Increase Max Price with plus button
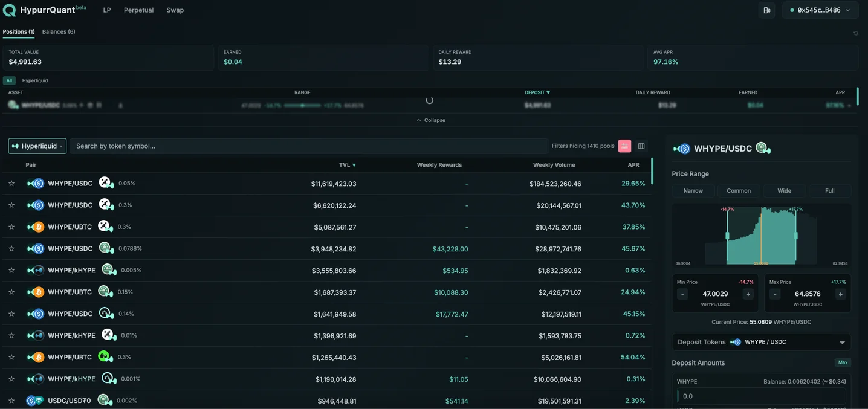The width and height of the screenshot is (868, 409). (840, 294)
